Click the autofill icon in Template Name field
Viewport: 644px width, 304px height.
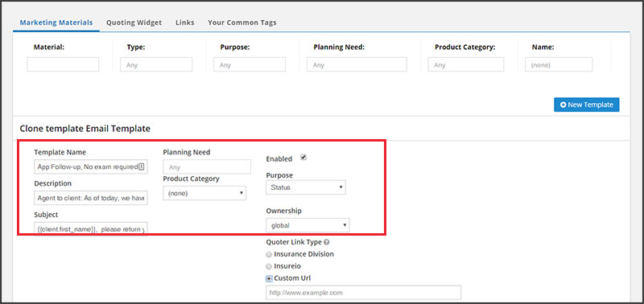tap(141, 167)
